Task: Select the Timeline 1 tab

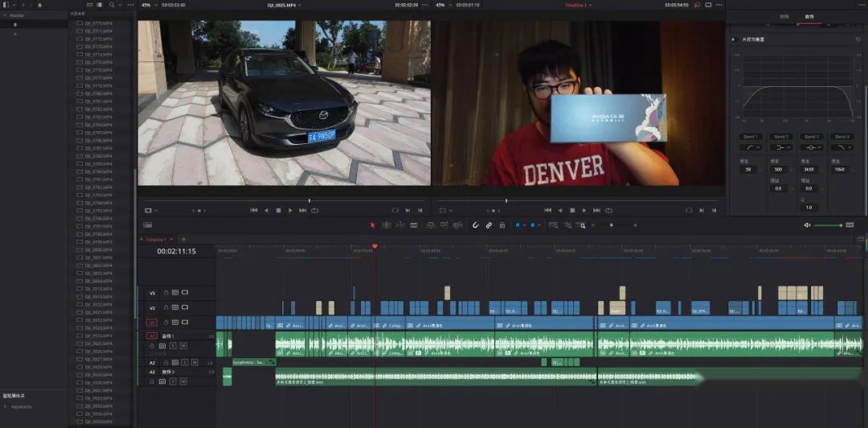Action: pos(155,240)
